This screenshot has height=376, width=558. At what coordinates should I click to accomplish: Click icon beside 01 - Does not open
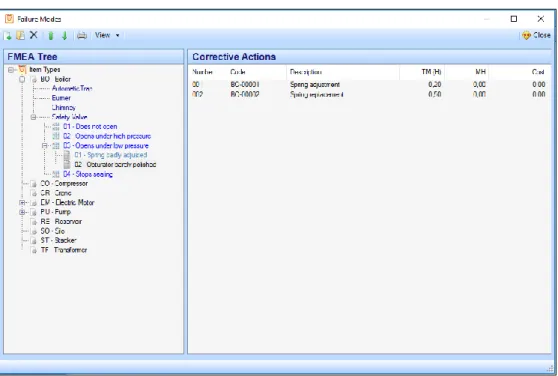(x=56, y=127)
